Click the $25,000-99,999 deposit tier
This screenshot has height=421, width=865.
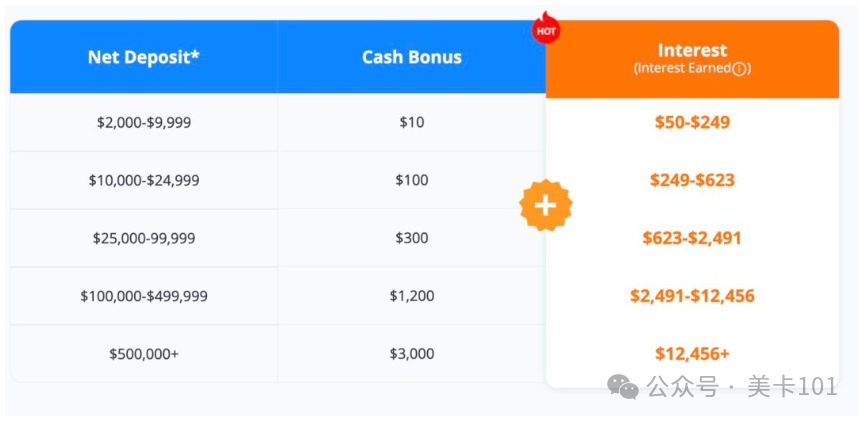[x=144, y=238]
